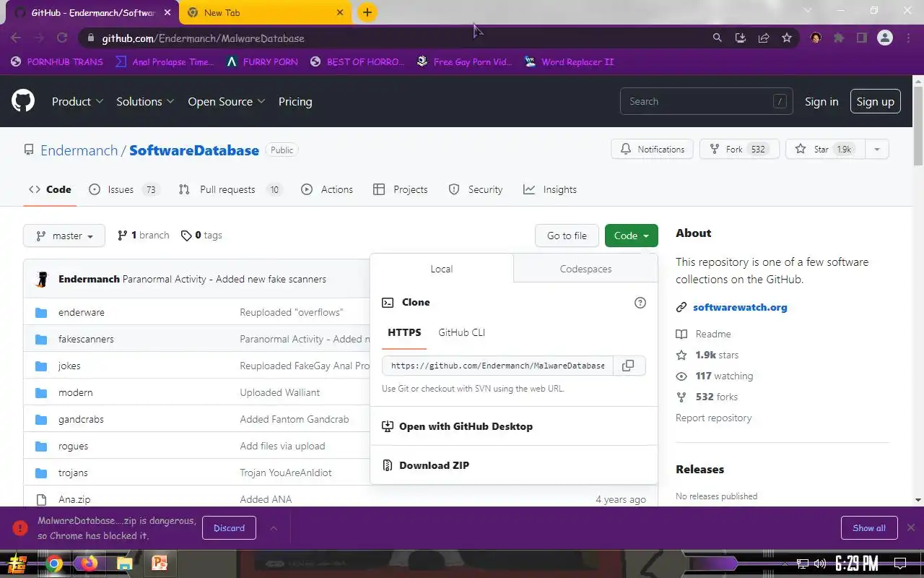Open Chrome from the taskbar
This screenshot has width=924, height=578.
coord(54,563)
